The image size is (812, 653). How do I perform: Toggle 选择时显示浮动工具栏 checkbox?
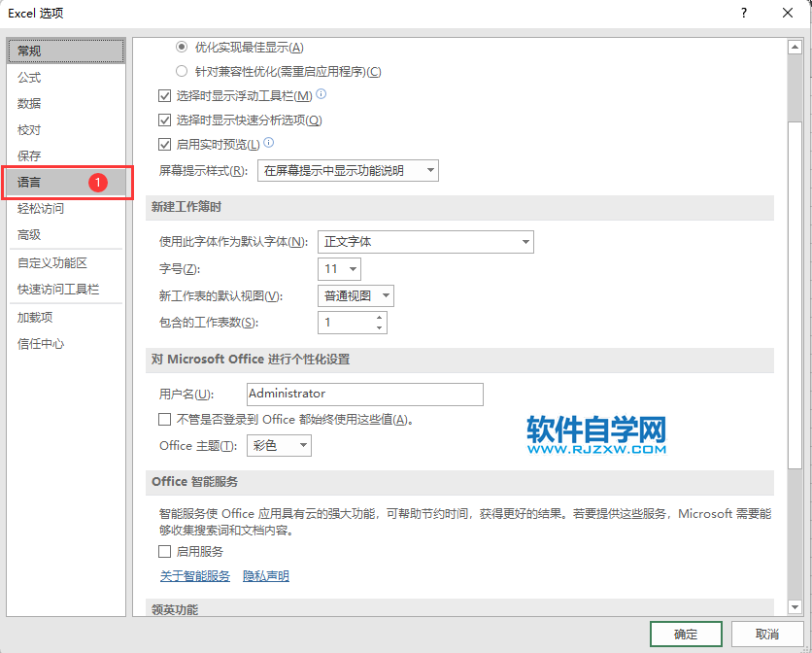(165, 96)
